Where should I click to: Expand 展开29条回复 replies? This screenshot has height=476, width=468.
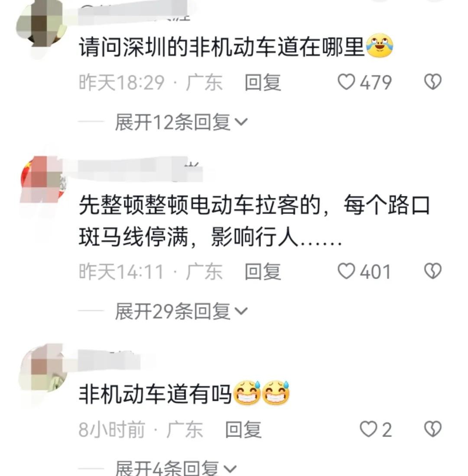point(182,311)
